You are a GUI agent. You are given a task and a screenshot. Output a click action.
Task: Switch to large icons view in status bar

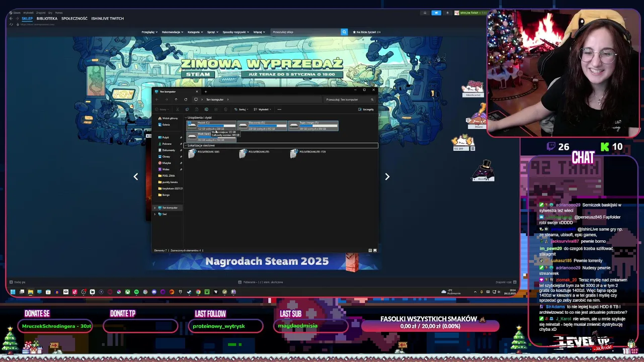pyautogui.click(x=375, y=250)
